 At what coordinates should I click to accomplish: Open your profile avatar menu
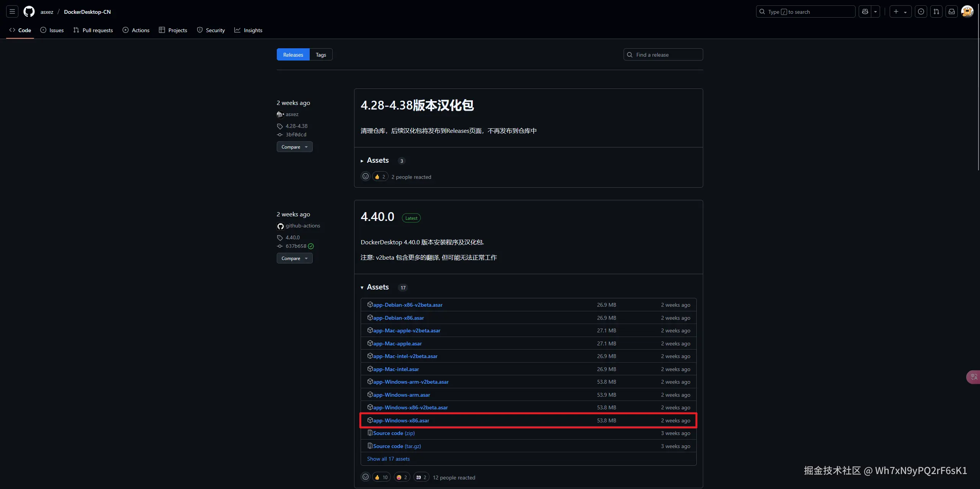(967, 11)
